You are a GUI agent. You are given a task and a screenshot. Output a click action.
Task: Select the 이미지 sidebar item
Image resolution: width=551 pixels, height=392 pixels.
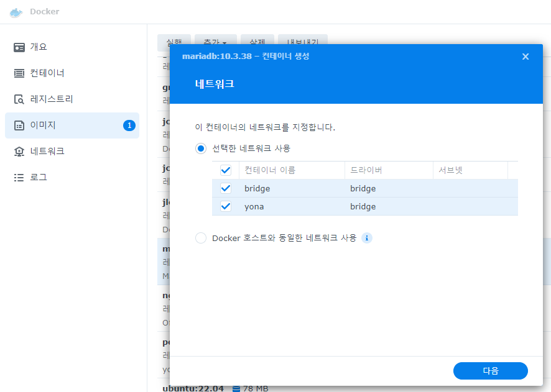tap(72, 125)
